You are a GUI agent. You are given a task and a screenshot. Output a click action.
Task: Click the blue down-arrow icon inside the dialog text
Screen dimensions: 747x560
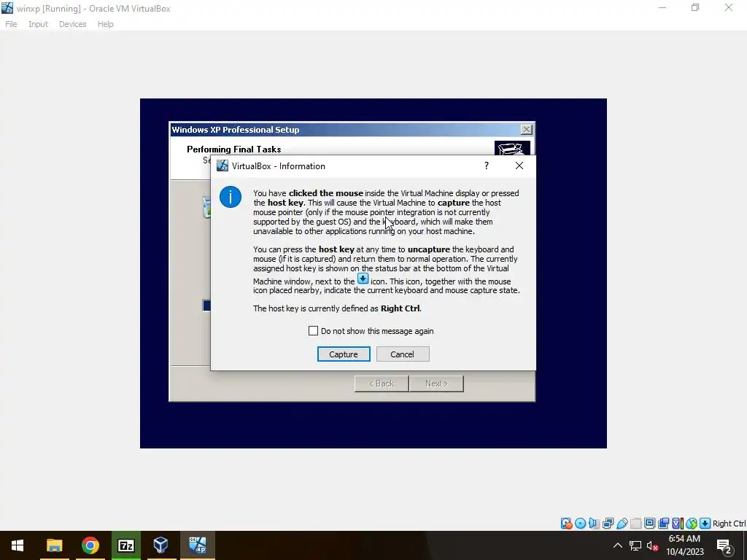363,279
